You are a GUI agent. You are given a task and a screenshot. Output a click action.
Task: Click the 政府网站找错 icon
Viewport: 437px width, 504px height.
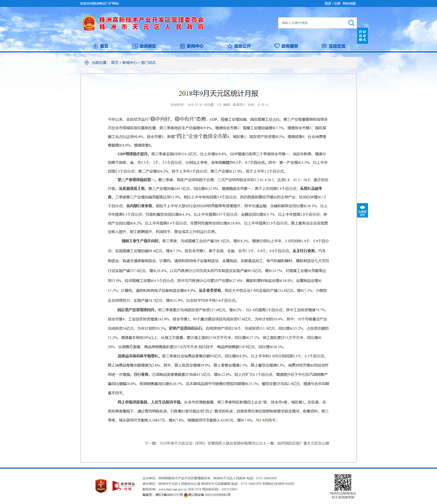[124, 486]
